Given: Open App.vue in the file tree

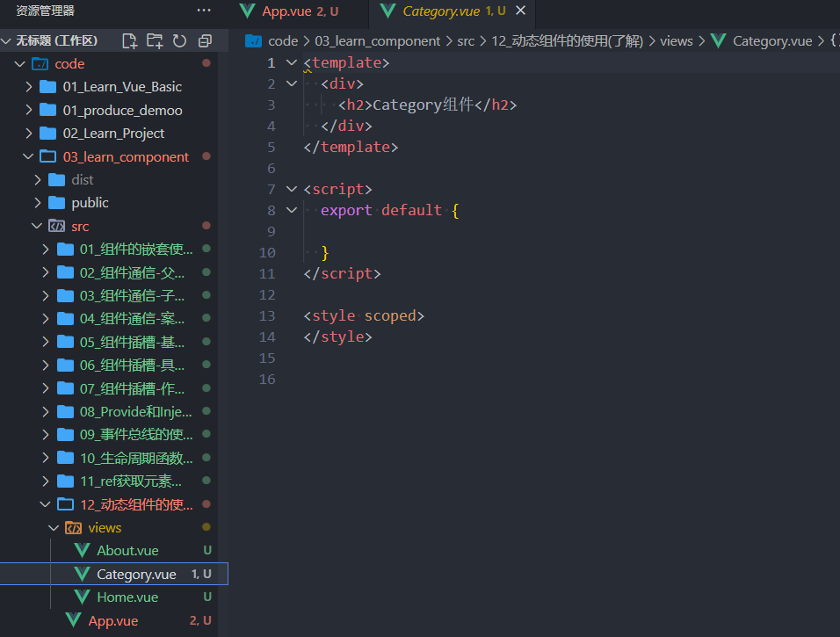Looking at the screenshot, I should pyautogui.click(x=113, y=621).
